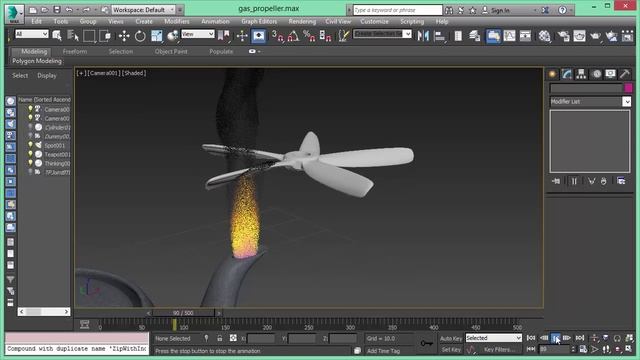This screenshot has height=360, width=640.
Task: Open the Curve Editor from toolbar
Action: tap(509, 36)
